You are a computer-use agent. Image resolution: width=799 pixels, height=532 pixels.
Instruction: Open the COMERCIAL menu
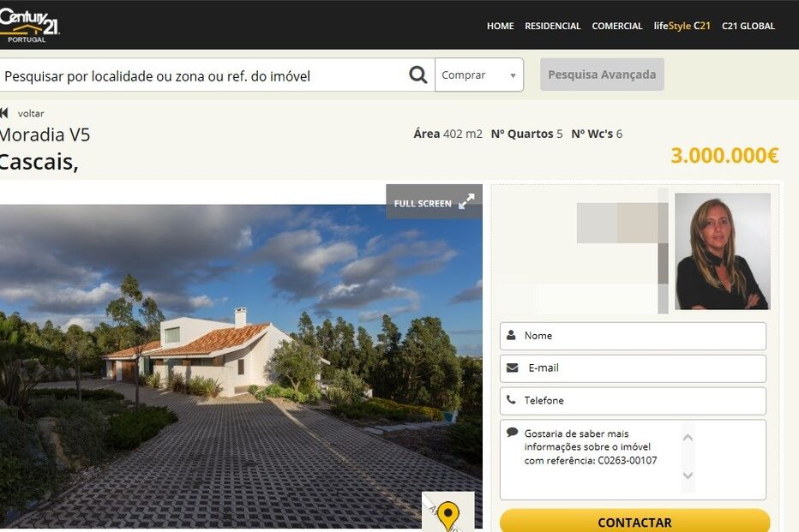point(617,26)
